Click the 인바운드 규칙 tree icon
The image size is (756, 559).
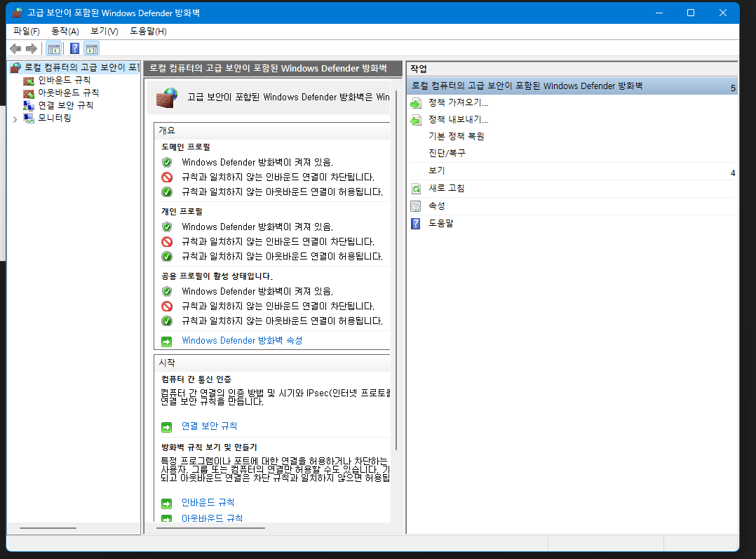[x=29, y=80]
